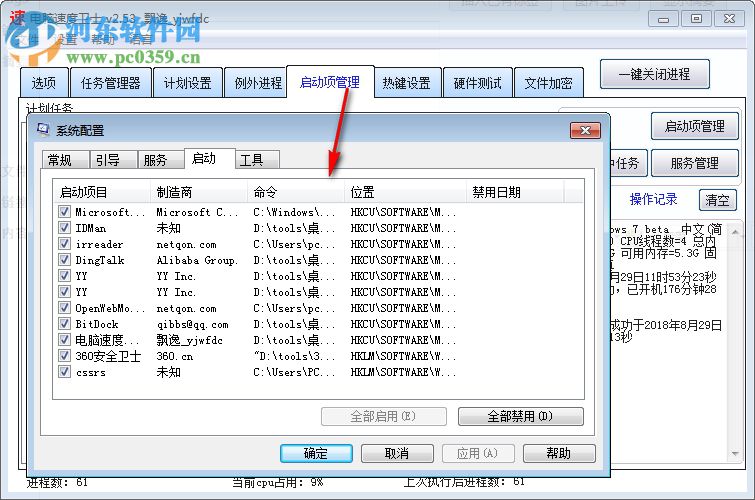
Task: Uncheck the Microsoft startup item checkbox
Action: 64,211
